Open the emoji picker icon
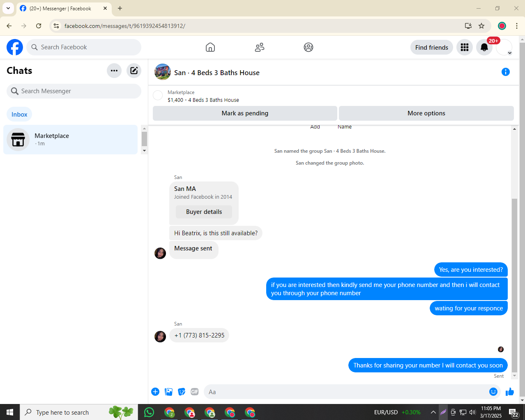Image resolution: width=525 pixels, height=420 pixels. click(x=493, y=392)
